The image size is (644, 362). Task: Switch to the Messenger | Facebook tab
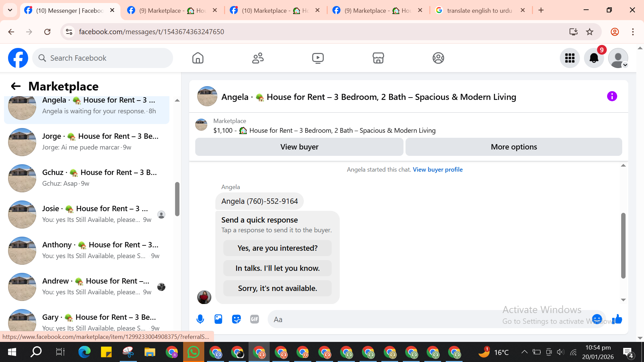(70, 10)
